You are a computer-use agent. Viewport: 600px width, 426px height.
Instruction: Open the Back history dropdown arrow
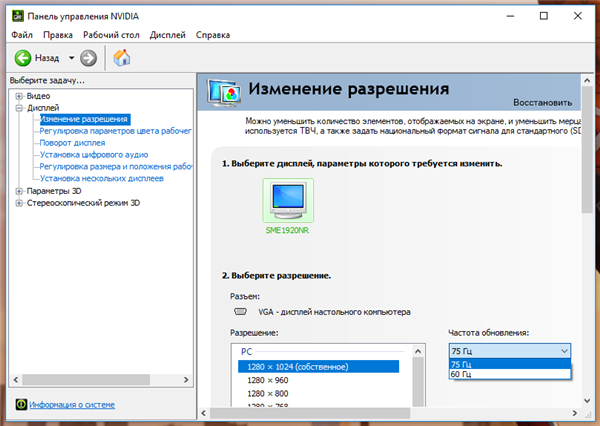click(72, 58)
